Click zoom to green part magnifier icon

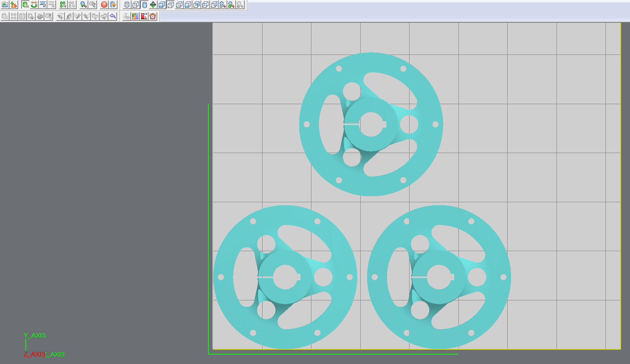(231, 5)
